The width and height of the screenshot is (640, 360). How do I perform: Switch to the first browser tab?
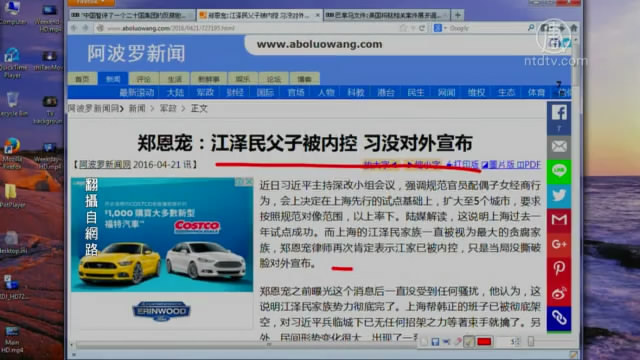[x=132, y=15]
